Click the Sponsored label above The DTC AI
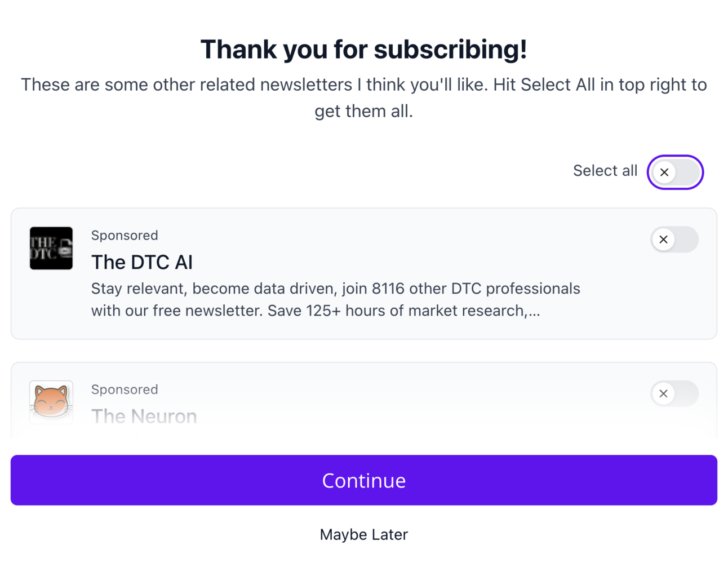Viewport: 728px width, 576px height. pyautogui.click(x=125, y=235)
